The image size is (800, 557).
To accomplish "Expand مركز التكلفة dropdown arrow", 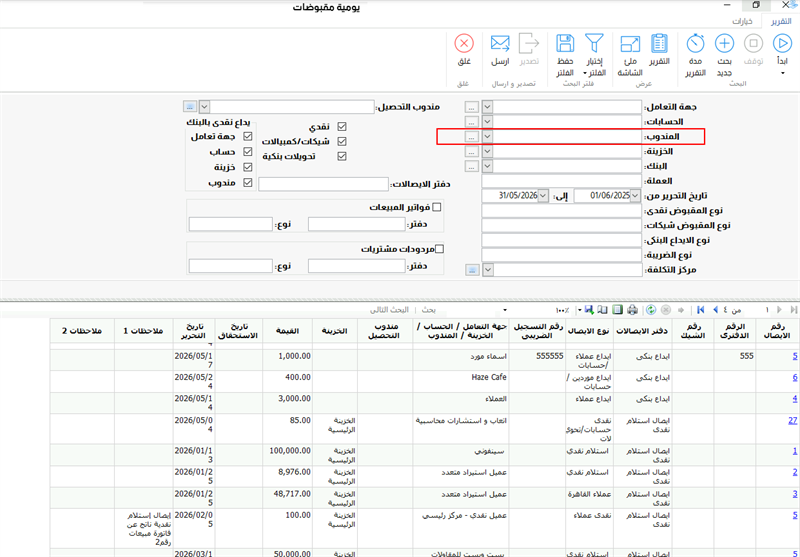I will [488, 269].
